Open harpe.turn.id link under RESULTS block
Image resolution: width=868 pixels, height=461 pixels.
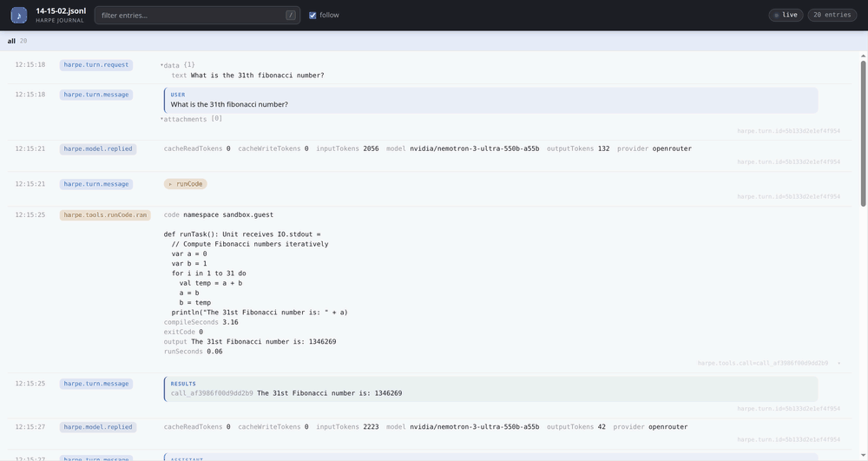[788, 408]
